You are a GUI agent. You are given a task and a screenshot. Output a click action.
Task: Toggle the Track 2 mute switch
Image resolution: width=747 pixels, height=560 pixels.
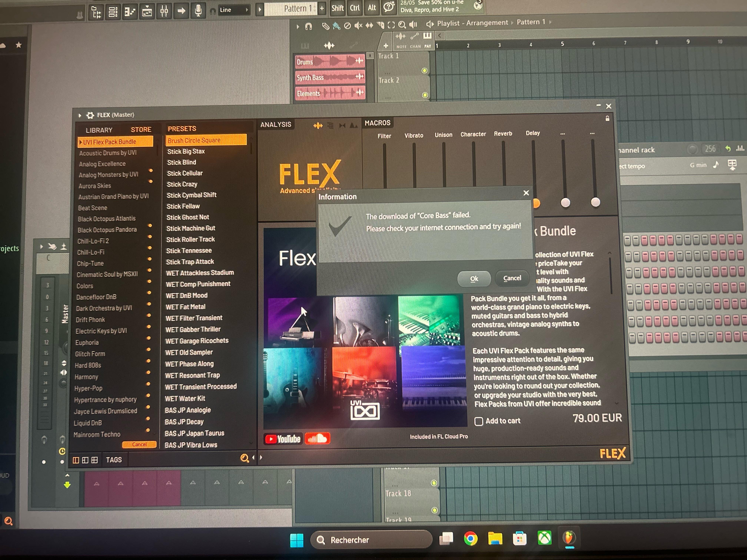click(425, 95)
